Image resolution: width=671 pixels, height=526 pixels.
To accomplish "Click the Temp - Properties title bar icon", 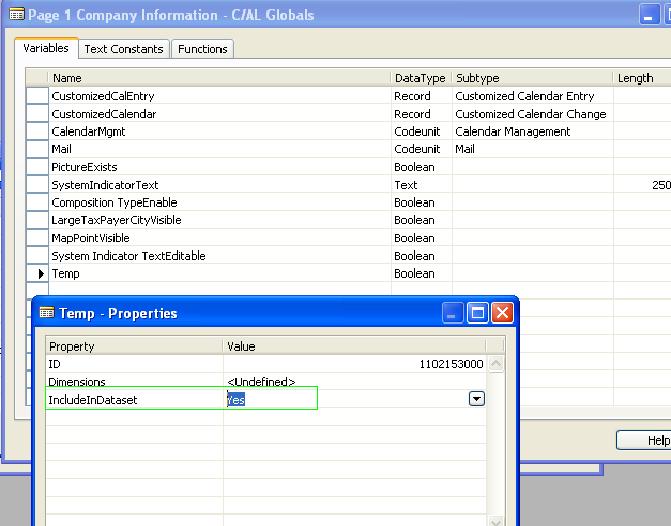I will click(47, 313).
